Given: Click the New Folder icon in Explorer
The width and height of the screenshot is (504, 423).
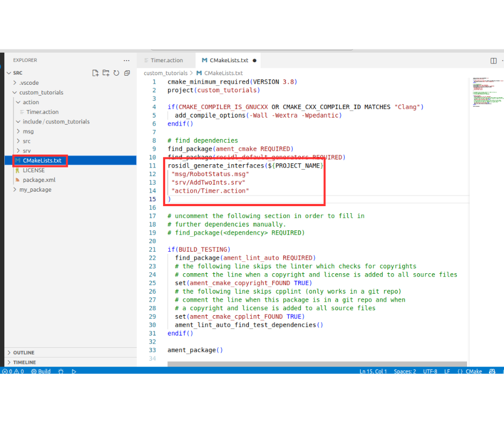Looking at the screenshot, I should [x=106, y=73].
